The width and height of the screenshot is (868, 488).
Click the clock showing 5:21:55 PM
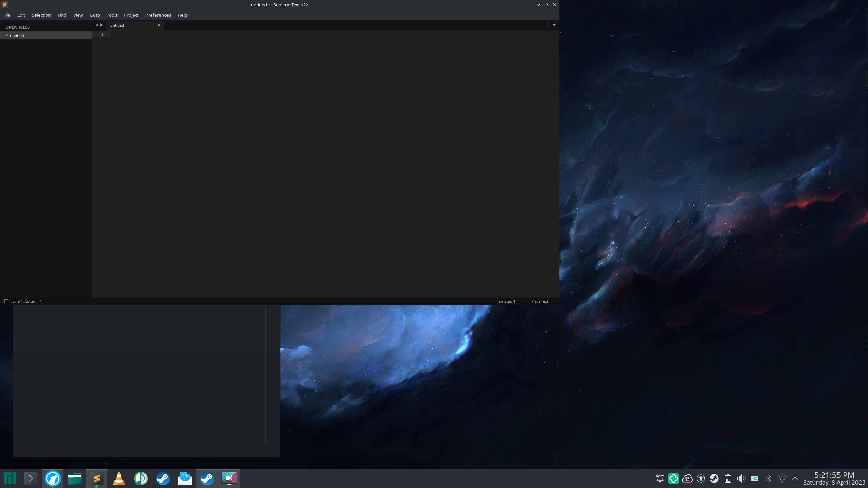point(834,475)
